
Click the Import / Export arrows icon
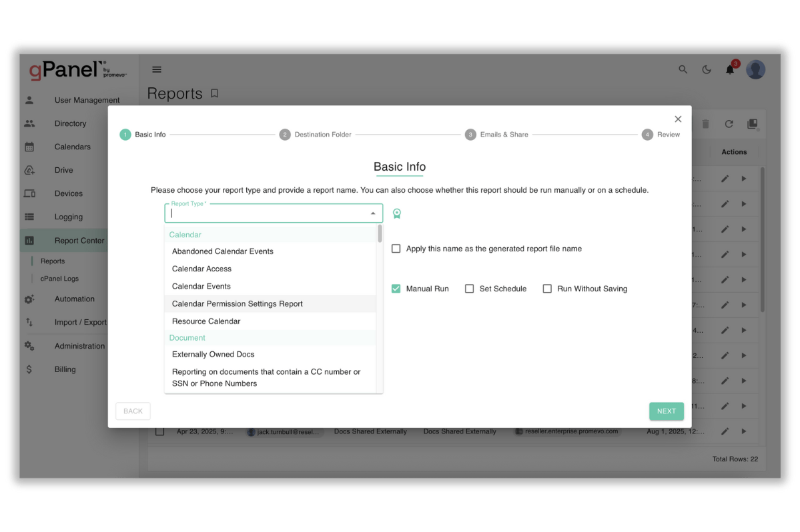(x=29, y=322)
